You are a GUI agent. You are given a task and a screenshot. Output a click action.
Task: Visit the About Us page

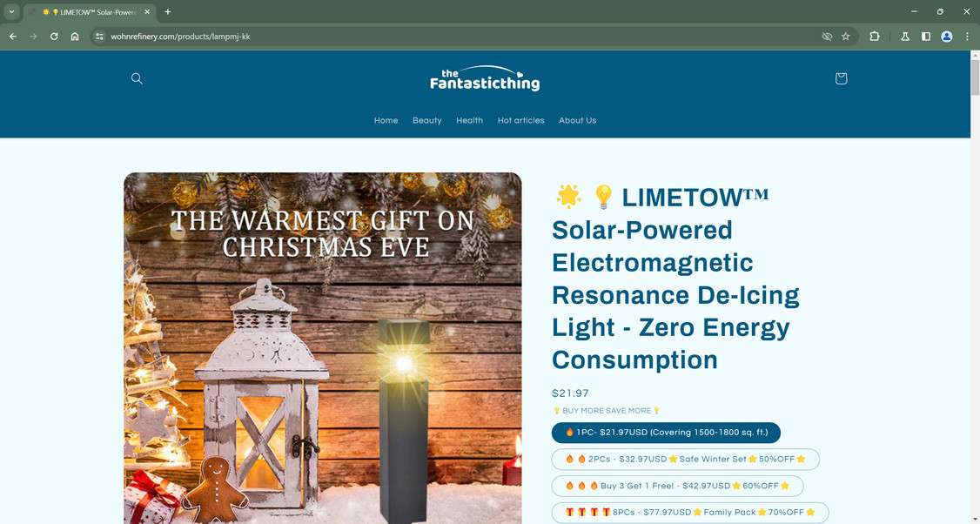(x=578, y=120)
